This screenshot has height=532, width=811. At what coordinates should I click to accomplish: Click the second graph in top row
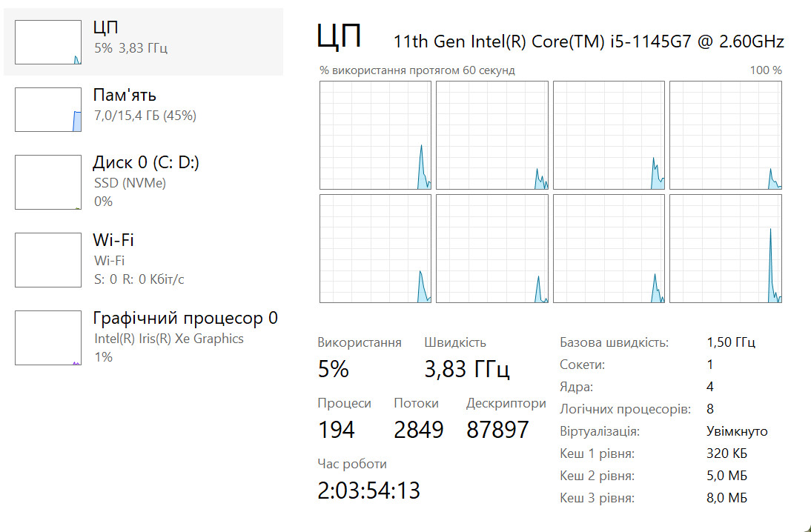[x=492, y=136]
